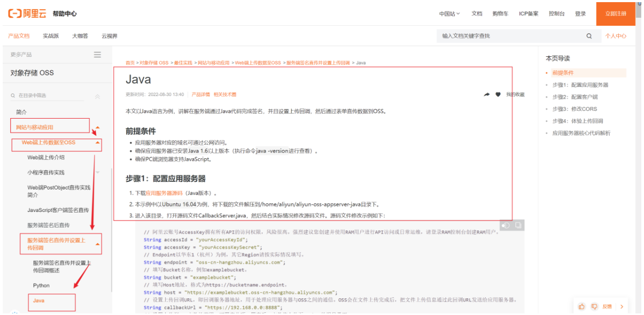Jump to 步骤3：修改CORS in guide
This screenshot has height=315, width=644.
(574, 109)
